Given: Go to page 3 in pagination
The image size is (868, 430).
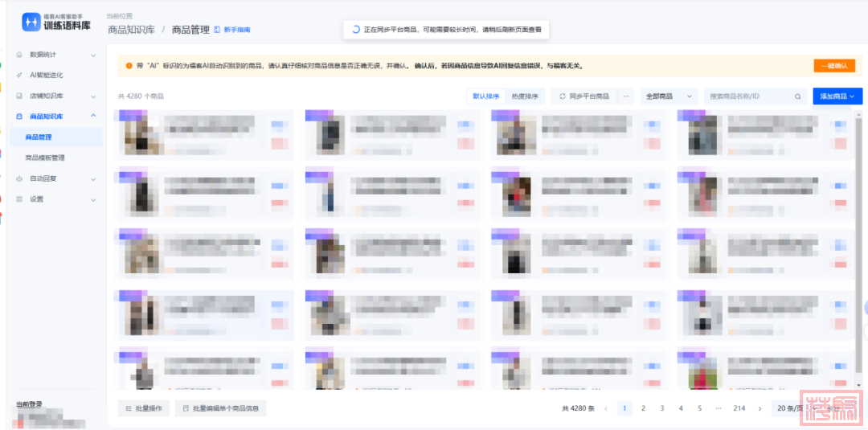Looking at the screenshot, I should coord(661,408).
